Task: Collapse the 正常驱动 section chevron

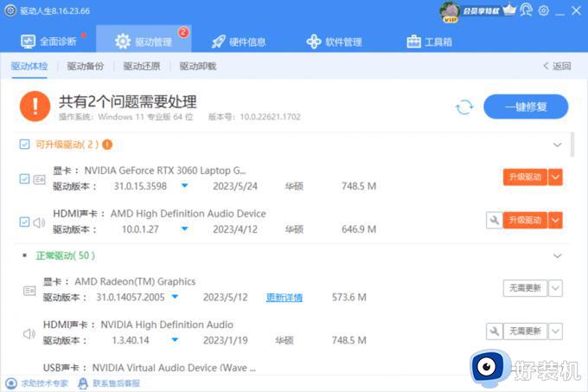Action: pyautogui.click(x=557, y=256)
